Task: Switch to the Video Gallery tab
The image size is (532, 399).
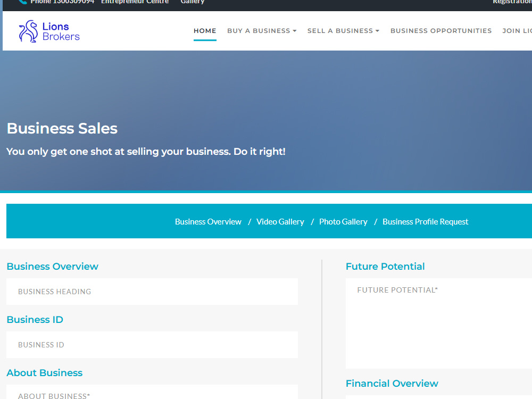Action: click(280, 221)
